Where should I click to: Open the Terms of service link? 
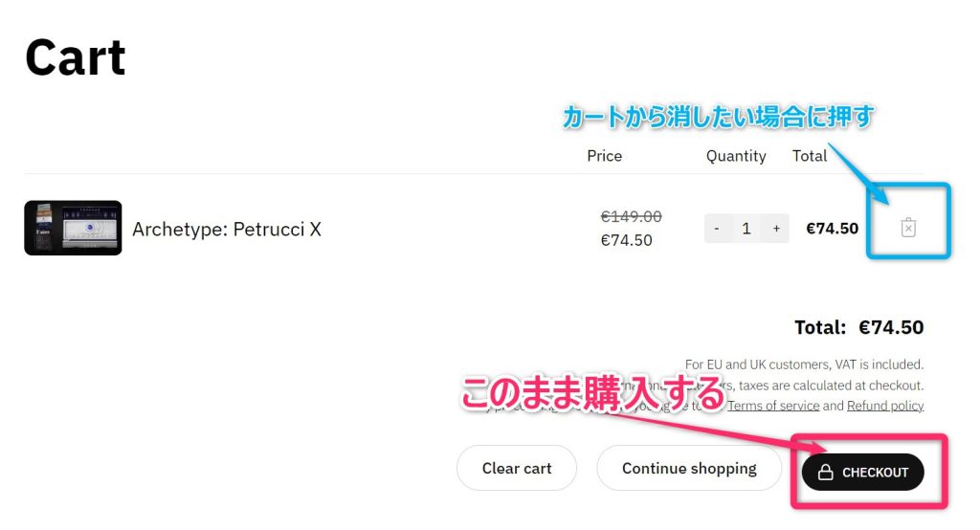(x=773, y=406)
